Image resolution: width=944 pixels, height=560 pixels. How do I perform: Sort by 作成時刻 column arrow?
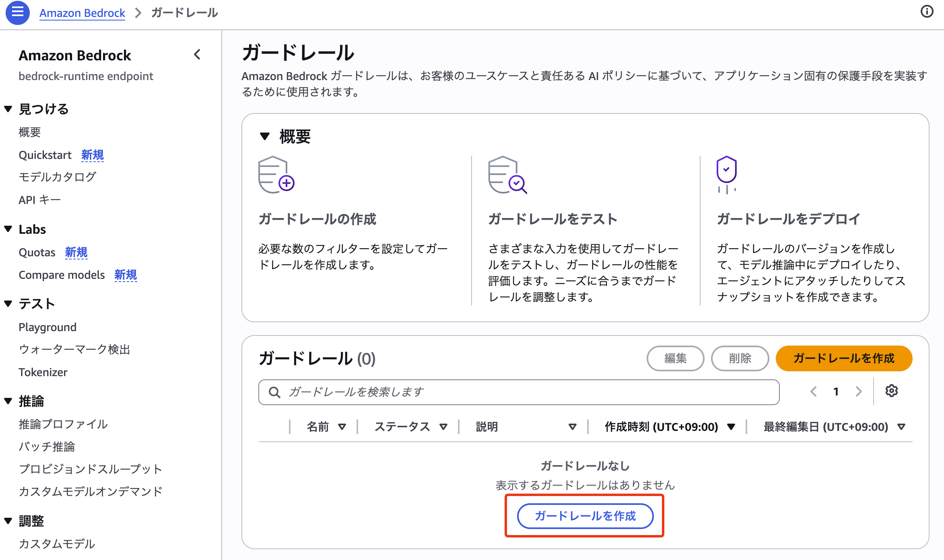pos(731,427)
